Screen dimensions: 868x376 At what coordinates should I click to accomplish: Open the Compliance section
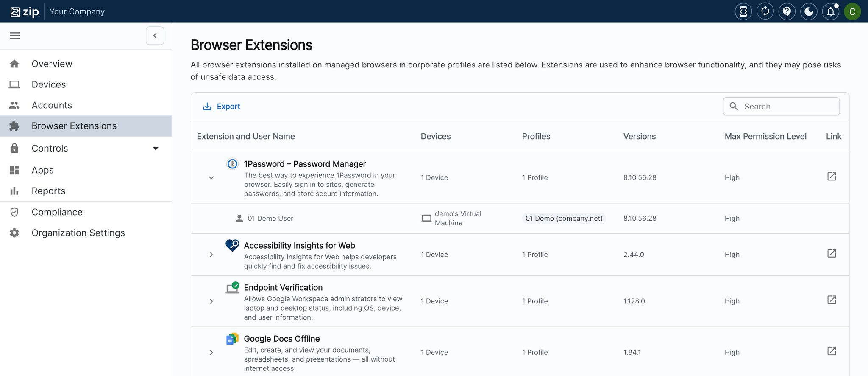[x=57, y=212]
